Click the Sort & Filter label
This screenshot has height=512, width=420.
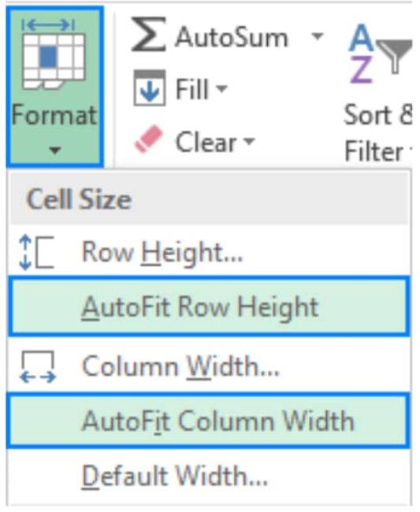click(379, 133)
